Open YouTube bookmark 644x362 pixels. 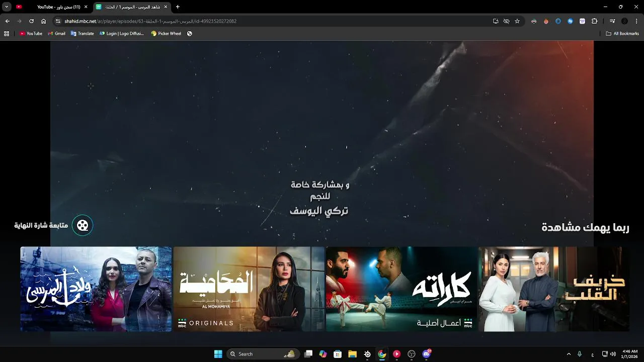click(31, 34)
